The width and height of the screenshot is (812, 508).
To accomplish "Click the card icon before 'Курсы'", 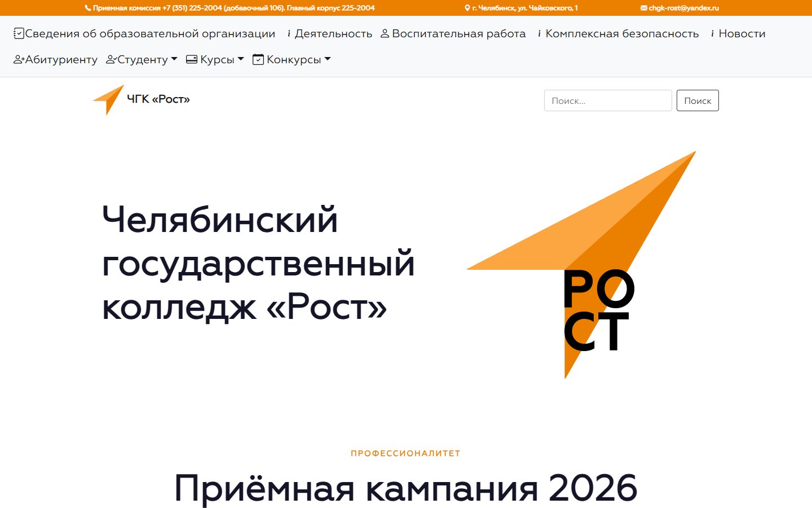I will [192, 59].
